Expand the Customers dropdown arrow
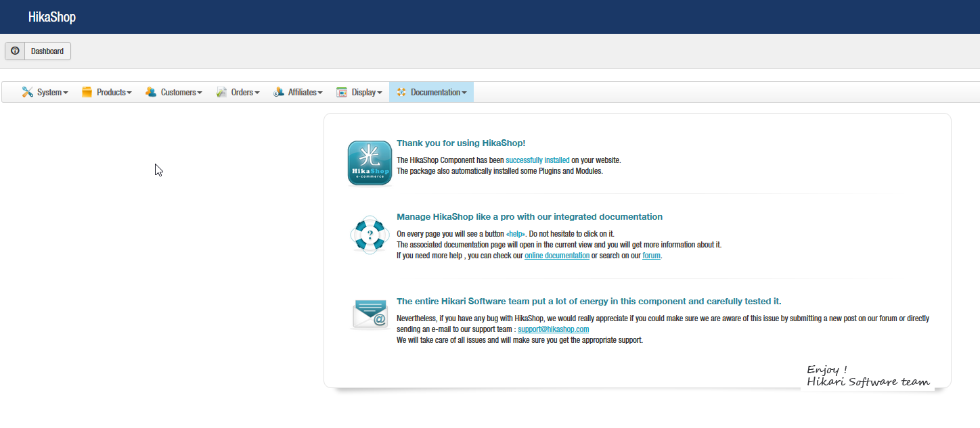The height and width of the screenshot is (428, 980). click(x=199, y=93)
